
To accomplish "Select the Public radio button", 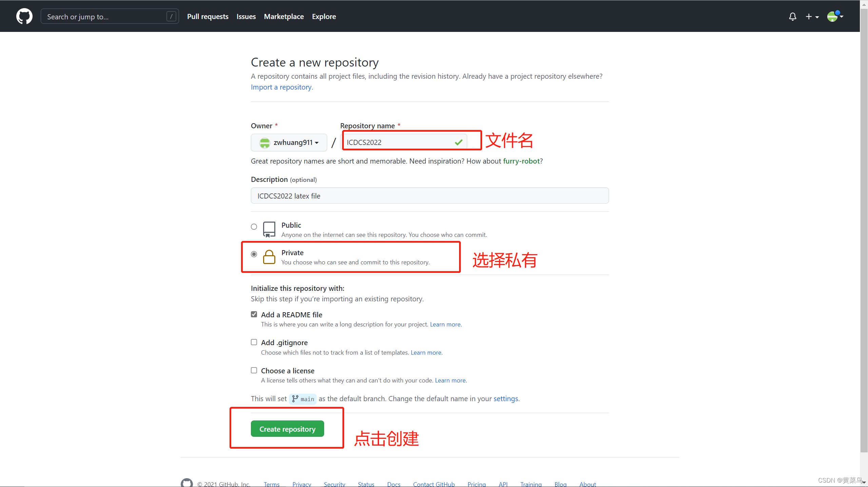I will coord(254,227).
